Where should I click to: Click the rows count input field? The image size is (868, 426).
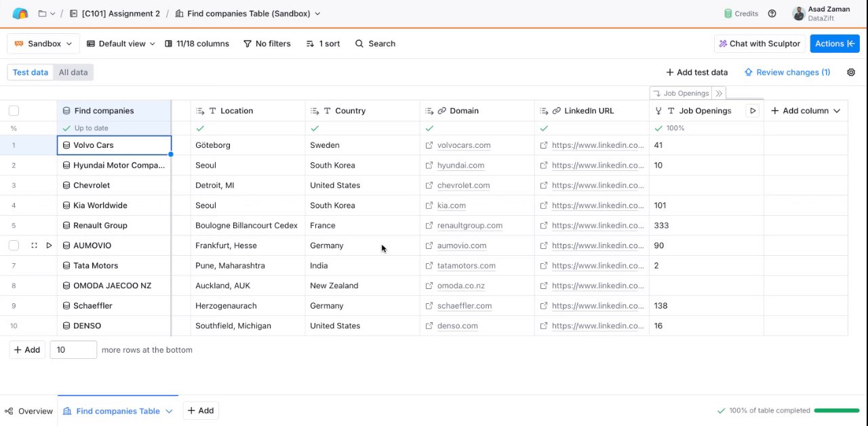(x=73, y=350)
